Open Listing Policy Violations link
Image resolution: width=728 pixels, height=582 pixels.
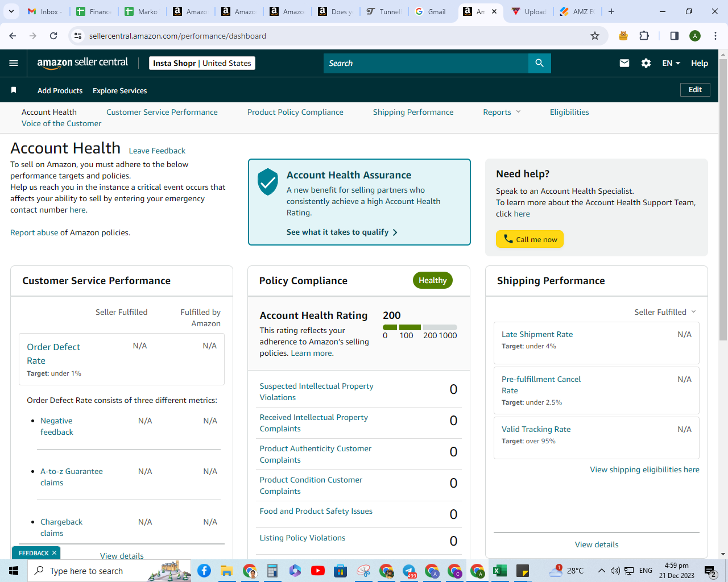[x=303, y=538]
